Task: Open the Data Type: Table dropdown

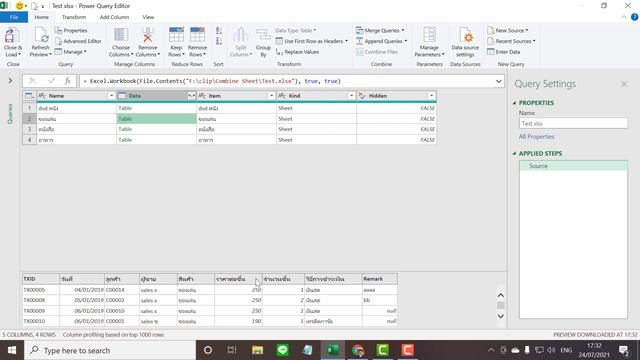Action: (x=296, y=31)
